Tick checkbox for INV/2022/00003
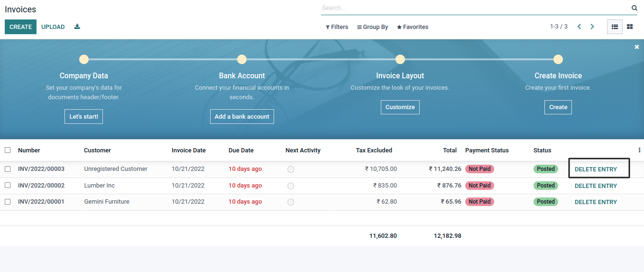The image size is (644, 272). (8, 169)
